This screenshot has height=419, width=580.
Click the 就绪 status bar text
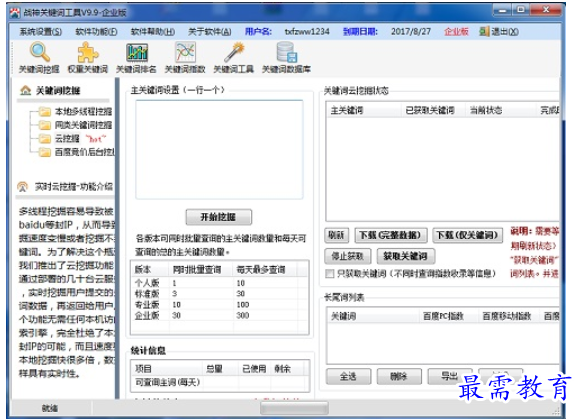(50, 408)
